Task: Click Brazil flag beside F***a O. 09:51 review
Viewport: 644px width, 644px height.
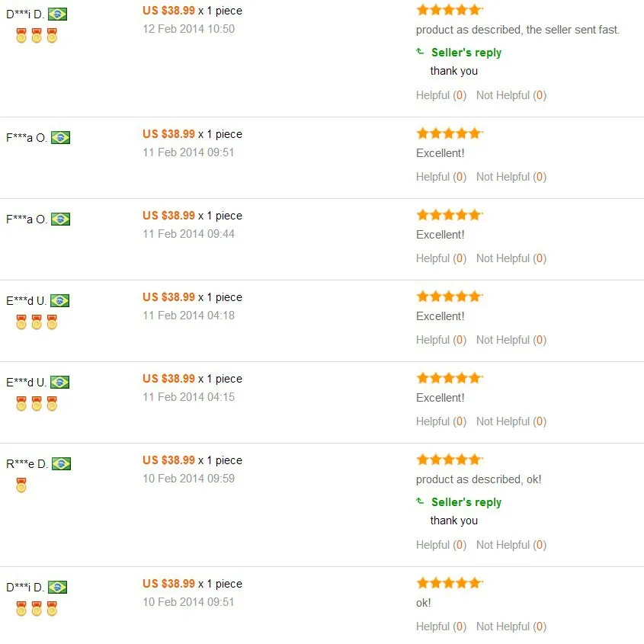Action: pos(60,138)
